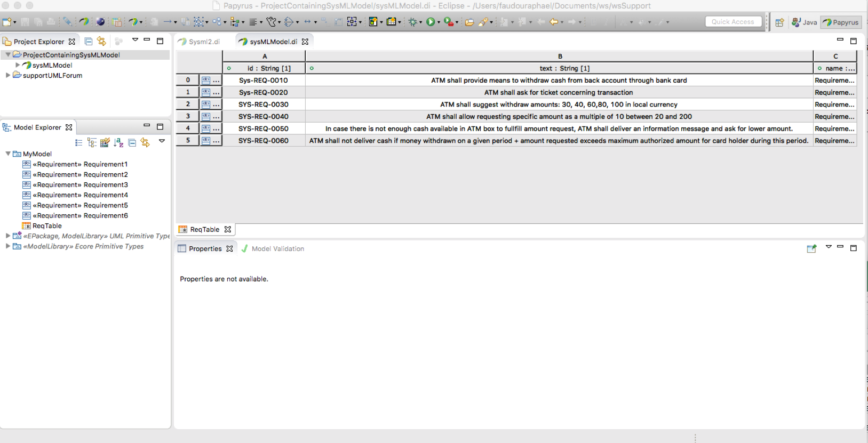This screenshot has width=868, height=443.
Task: Switch to the Model Validation tab
Action: click(273, 248)
